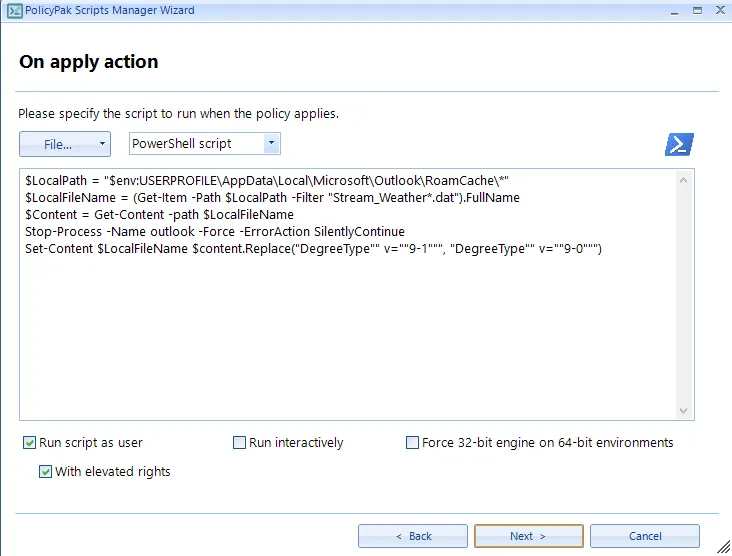
Task: Place cursor in the Set-Content script line
Action: [x=312, y=248]
